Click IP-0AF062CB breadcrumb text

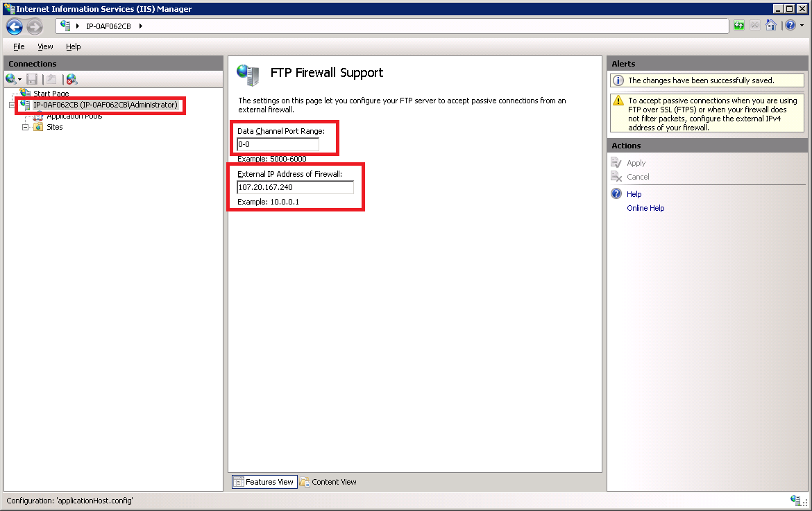coord(108,26)
